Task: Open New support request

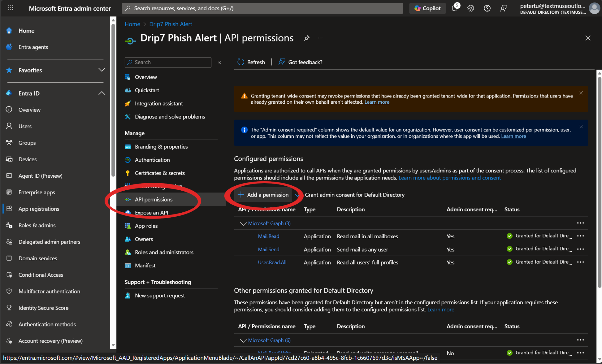Action: 160,296
